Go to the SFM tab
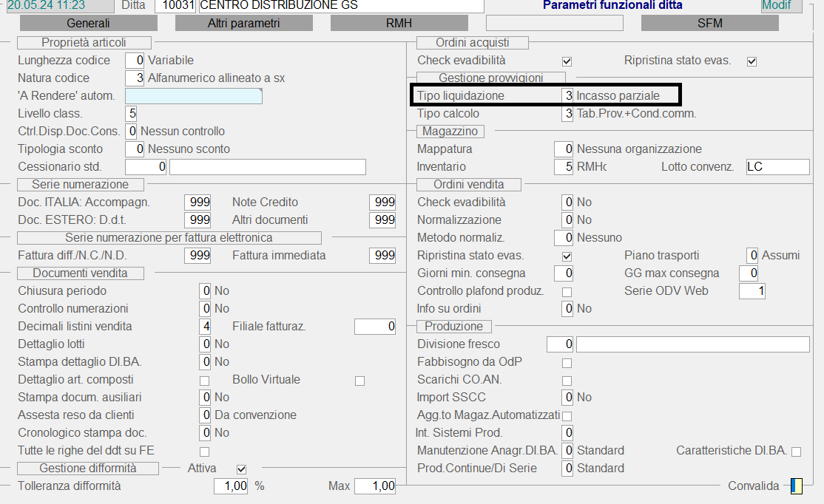 coord(709,23)
